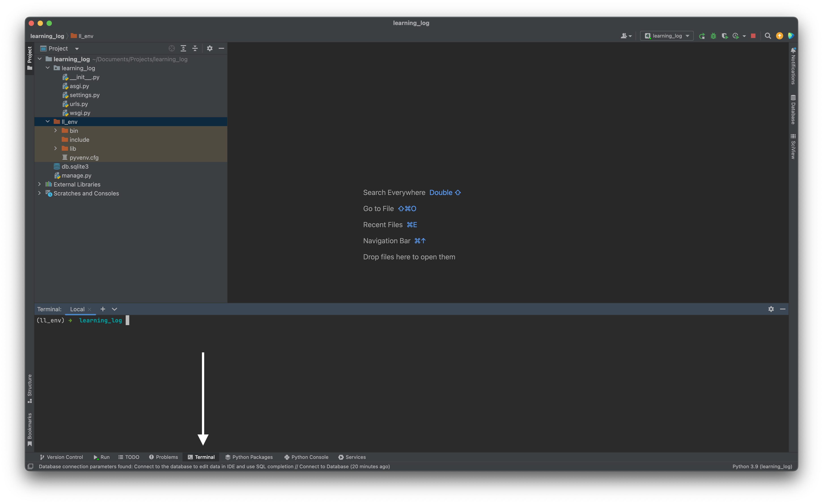Screen dimensions: 823x504
Task: Click Python 3.9 interpreter status widget
Action: click(x=762, y=467)
